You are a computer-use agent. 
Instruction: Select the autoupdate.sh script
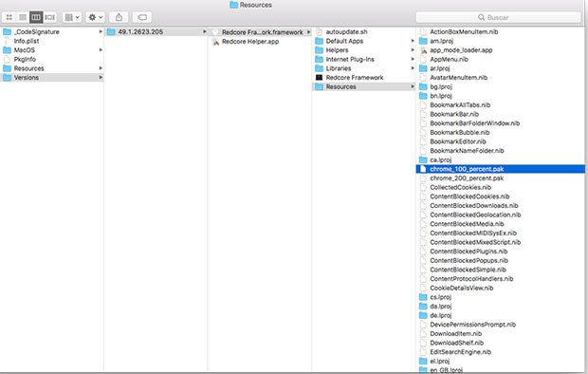[x=364, y=32]
